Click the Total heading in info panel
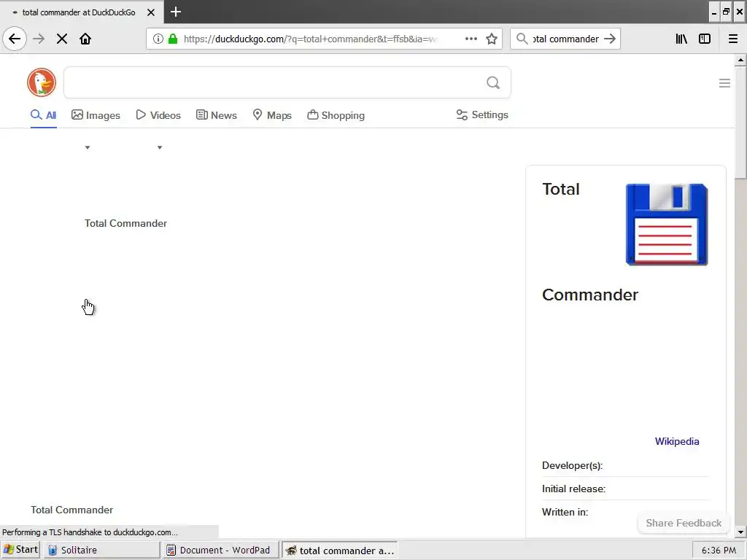Viewport: 747px width, 560px height. point(561,189)
